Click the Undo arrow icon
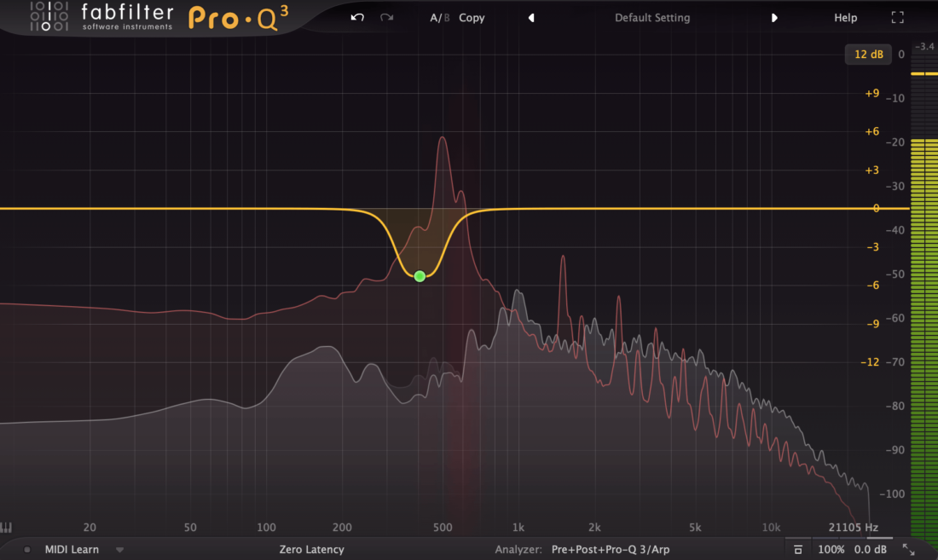This screenshot has height=560, width=938. point(357,17)
